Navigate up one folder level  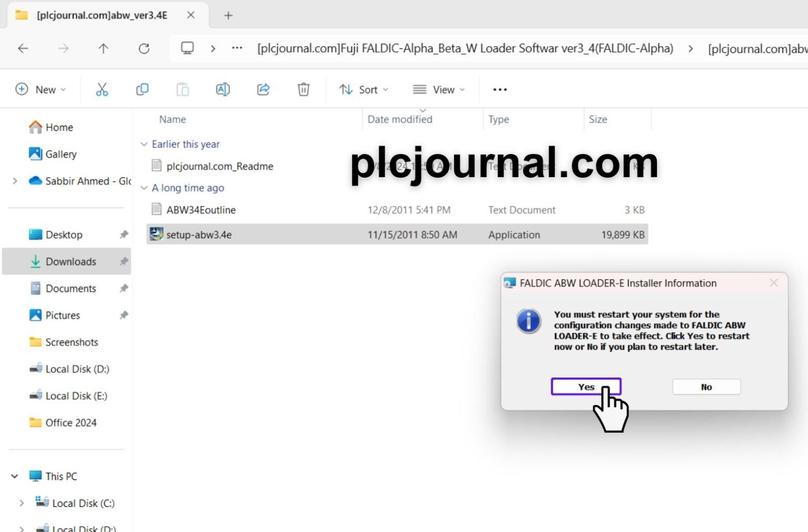[x=104, y=48]
